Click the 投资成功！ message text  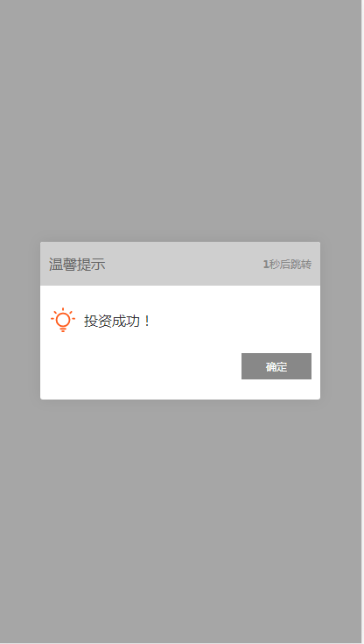117,321
